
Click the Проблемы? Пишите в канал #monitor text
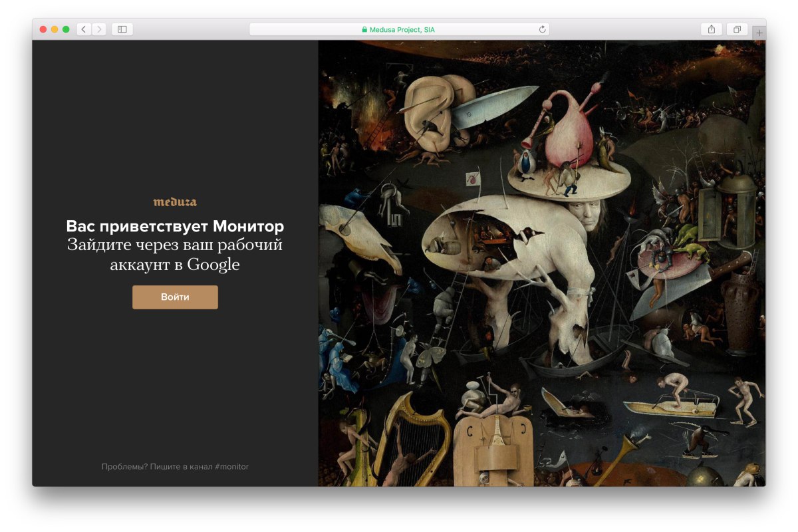pos(175,467)
